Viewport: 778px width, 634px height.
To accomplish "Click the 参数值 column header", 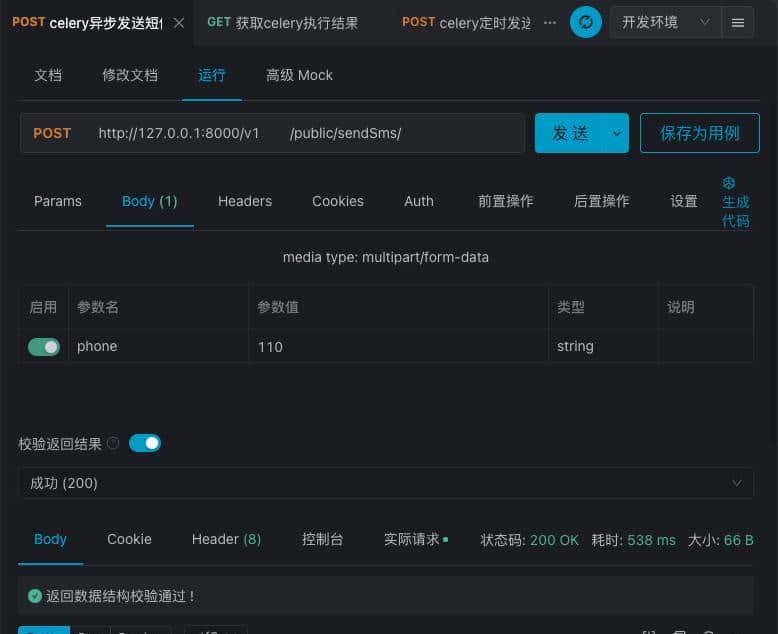I will click(278, 307).
